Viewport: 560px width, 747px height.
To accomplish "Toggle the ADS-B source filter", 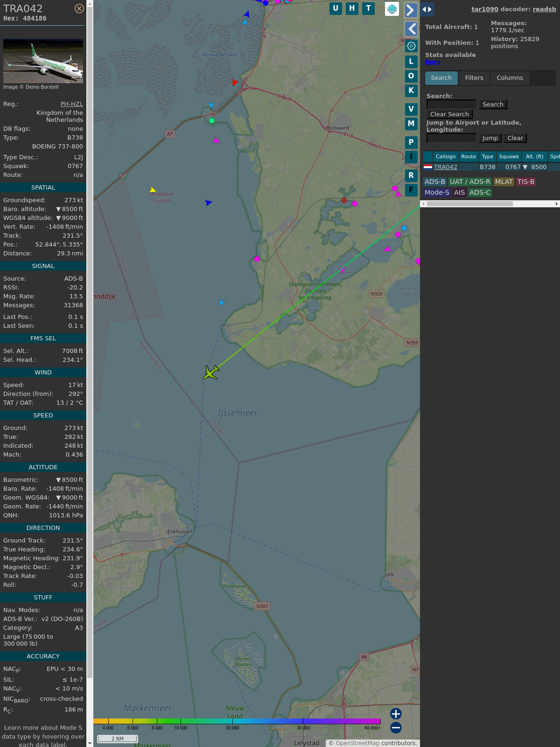I will (x=434, y=182).
